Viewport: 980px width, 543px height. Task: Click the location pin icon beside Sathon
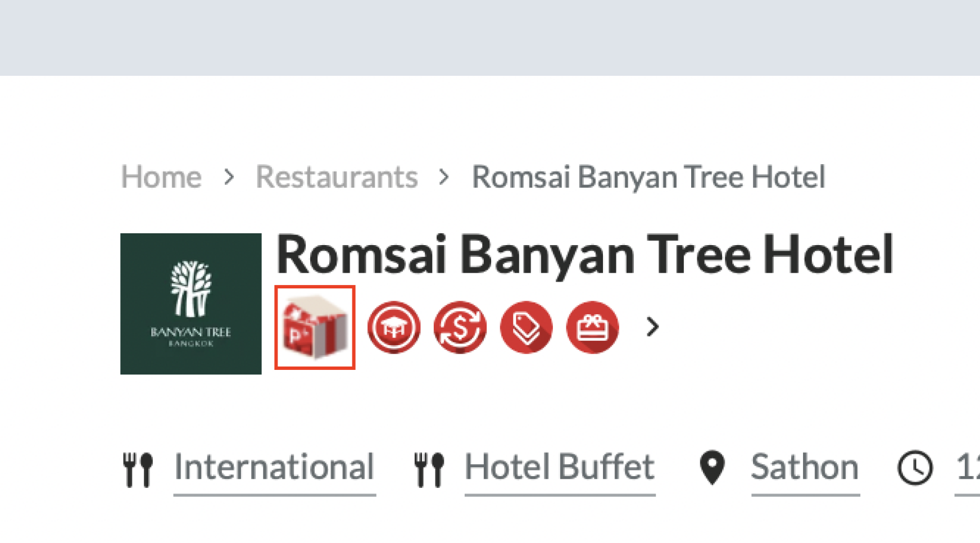pyautogui.click(x=713, y=468)
